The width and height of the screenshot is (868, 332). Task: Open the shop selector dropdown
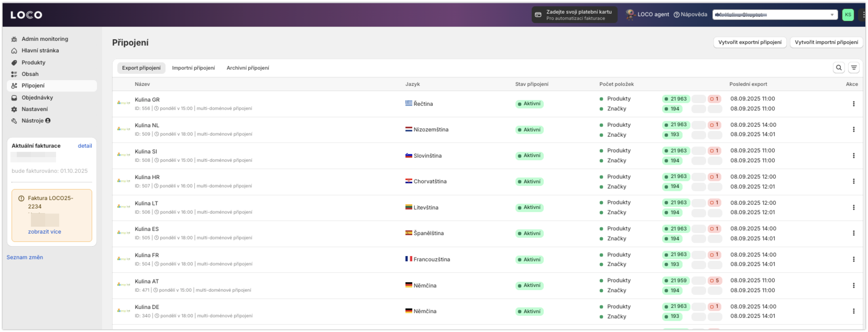click(x=775, y=15)
